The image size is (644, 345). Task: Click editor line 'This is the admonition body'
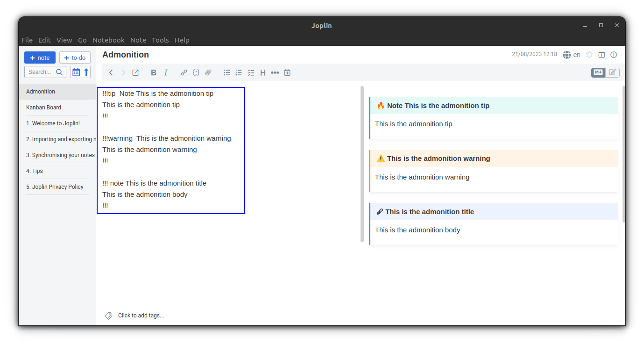coord(145,194)
